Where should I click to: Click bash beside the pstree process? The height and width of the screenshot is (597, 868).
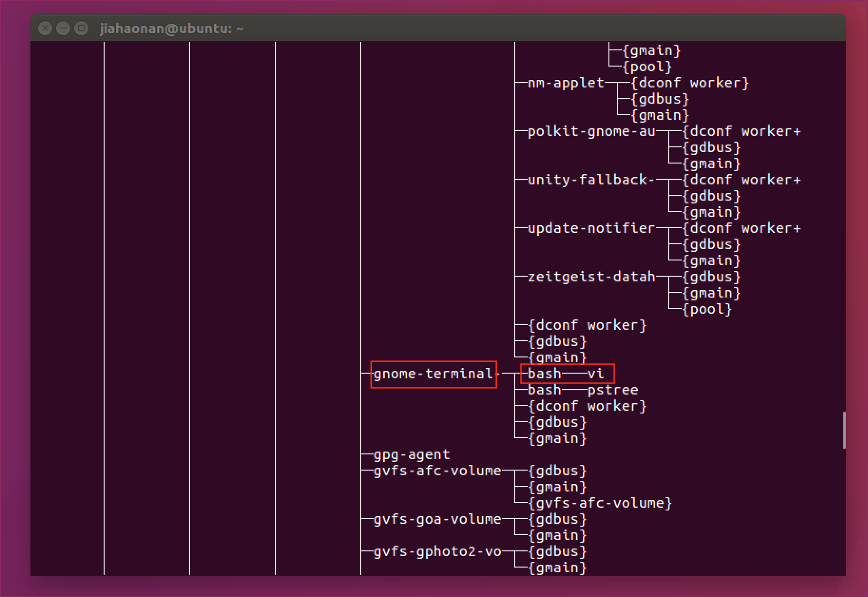[x=544, y=390]
